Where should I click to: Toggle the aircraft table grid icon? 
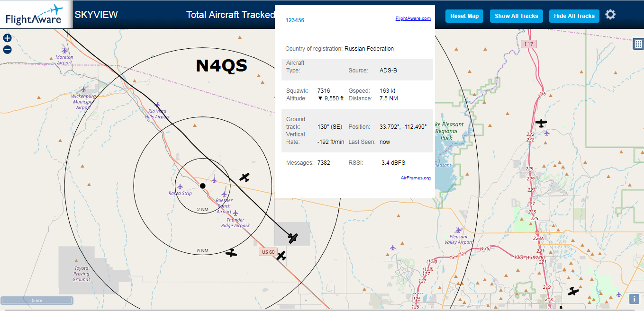click(x=638, y=44)
